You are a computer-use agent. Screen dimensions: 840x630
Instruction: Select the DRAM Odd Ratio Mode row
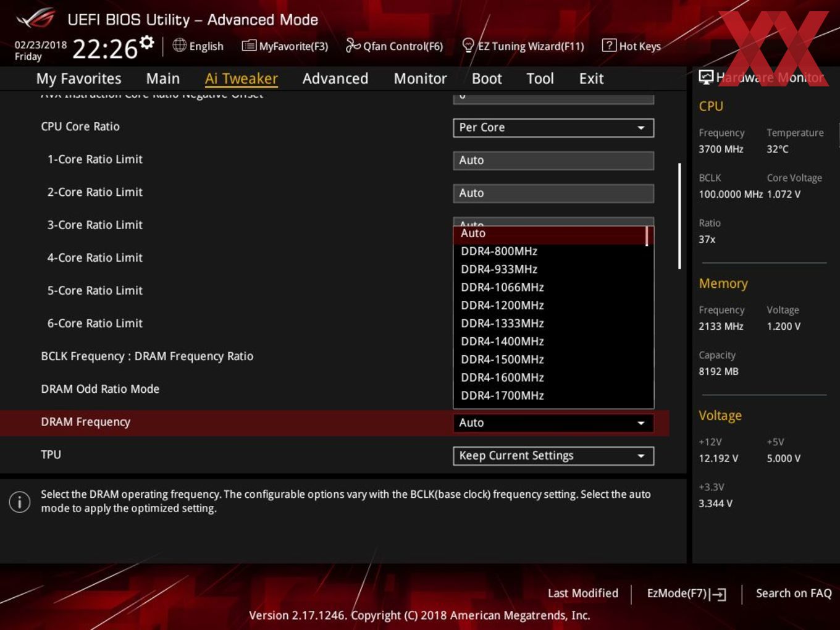100,388
